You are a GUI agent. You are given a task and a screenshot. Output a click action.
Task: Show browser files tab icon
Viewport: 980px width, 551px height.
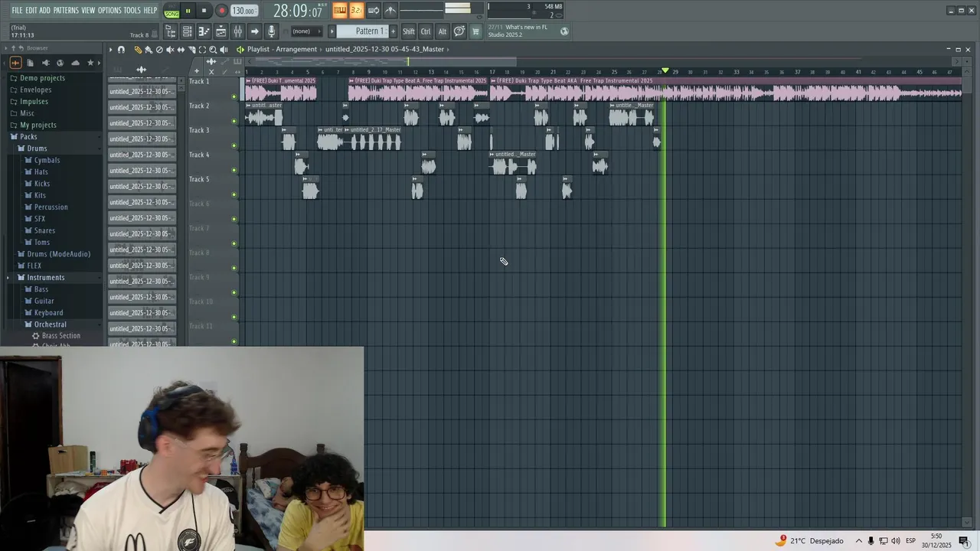coord(30,63)
